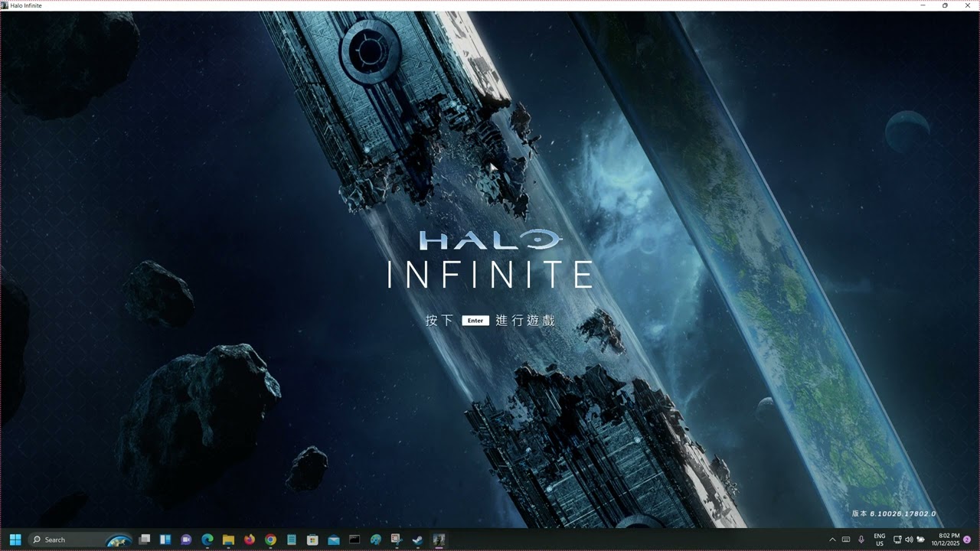This screenshot has height=551, width=980.
Task: Open the touch keyboard tray icon
Action: click(846, 540)
